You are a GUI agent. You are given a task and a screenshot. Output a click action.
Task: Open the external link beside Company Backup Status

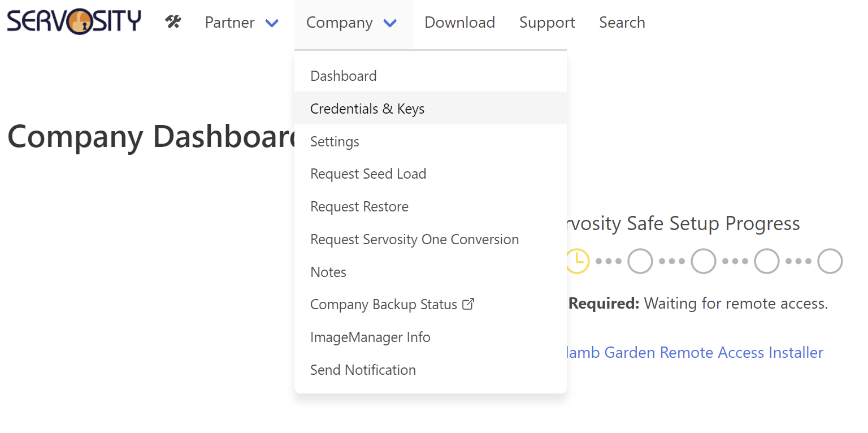pos(468,304)
